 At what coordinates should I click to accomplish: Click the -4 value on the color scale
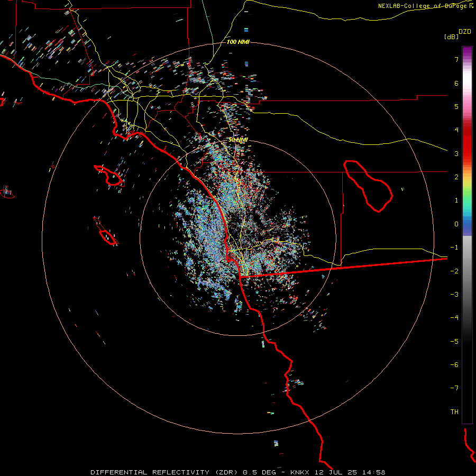point(454,318)
